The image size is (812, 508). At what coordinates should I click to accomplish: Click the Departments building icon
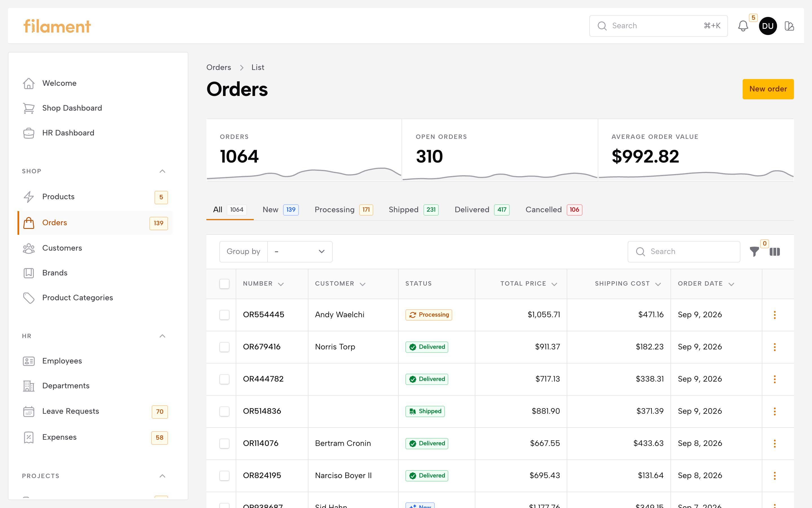click(x=28, y=386)
